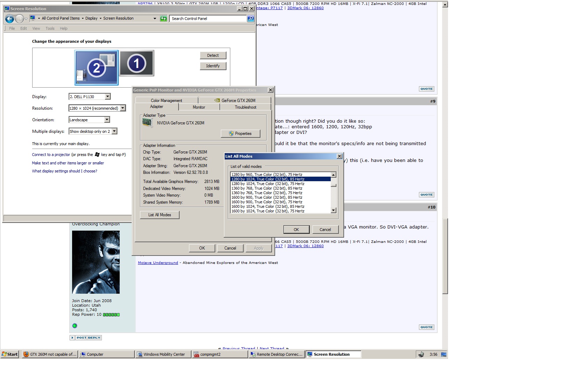Open the Resolution dropdown 1280 × 1024
This screenshot has height=368, width=588.
coord(97,108)
